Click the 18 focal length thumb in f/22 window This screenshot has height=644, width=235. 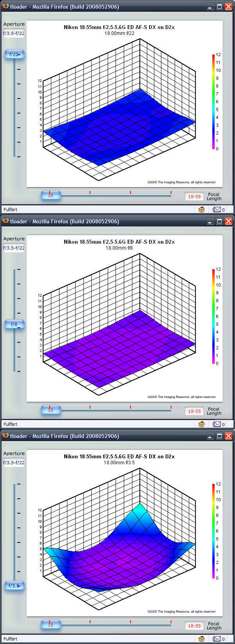(51, 195)
